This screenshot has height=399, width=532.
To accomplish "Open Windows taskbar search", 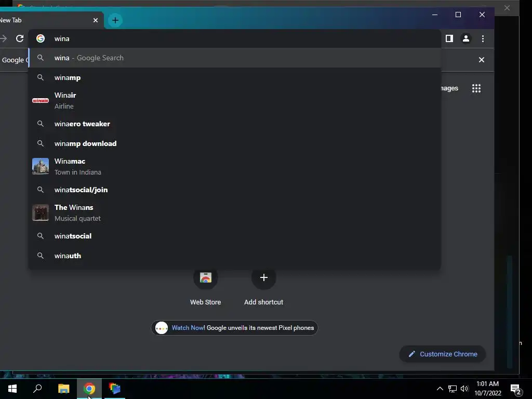I will click(37, 389).
